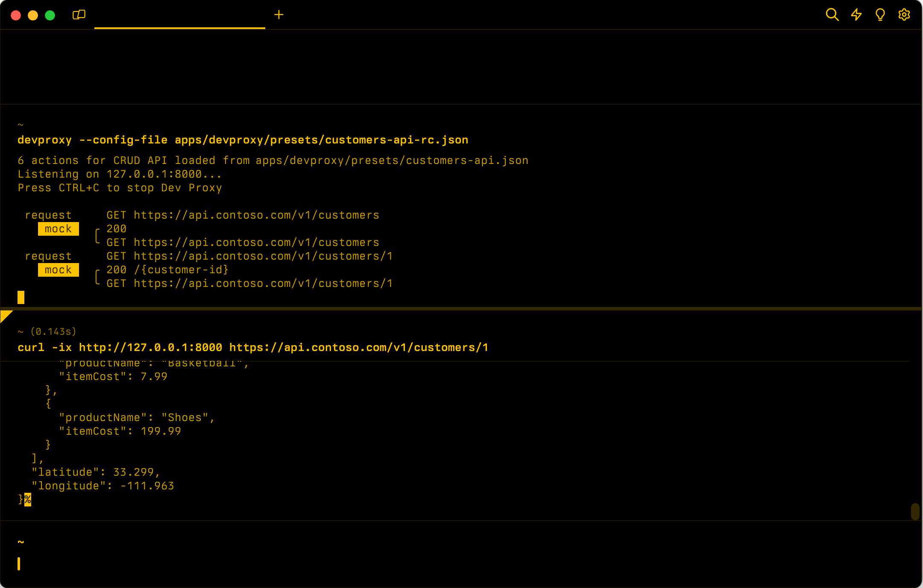
Task: Open tips via the lightbulb icon
Action: pos(880,15)
